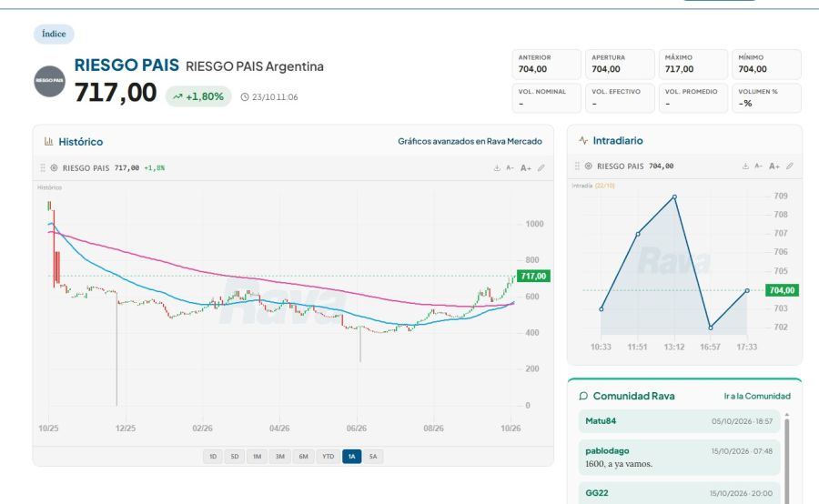Select the 5A time range
The height and width of the screenshot is (504, 819).
(x=373, y=457)
